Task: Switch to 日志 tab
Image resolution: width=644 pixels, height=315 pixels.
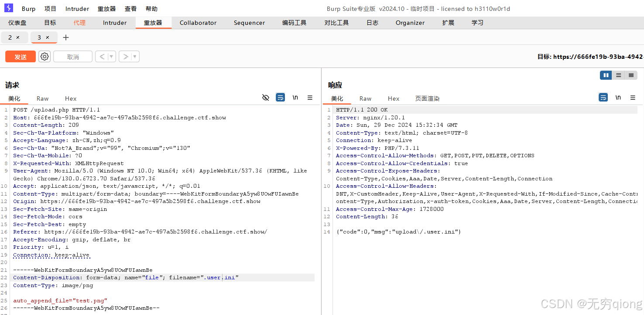Action: [372, 23]
